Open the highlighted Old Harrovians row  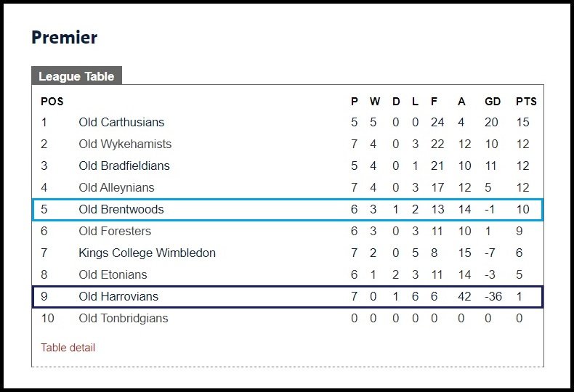(x=288, y=297)
